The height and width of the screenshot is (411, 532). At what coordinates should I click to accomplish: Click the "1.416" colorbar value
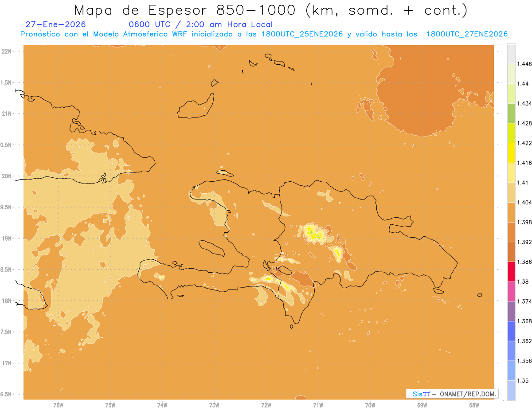pos(524,163)
